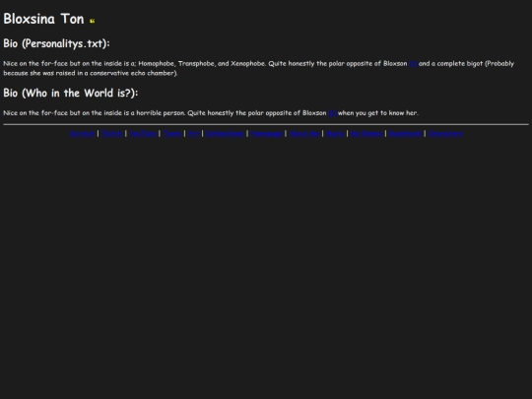Click the small yellow icon beside Bloxsina Ton
The height and width of the screenshot is (399, 532).
93,21
